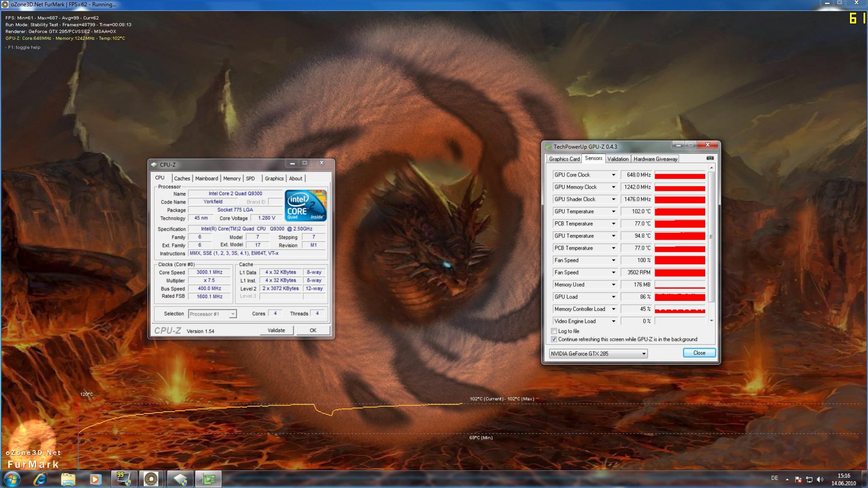
Task: Open network tray icon
Action: point(809,479)
